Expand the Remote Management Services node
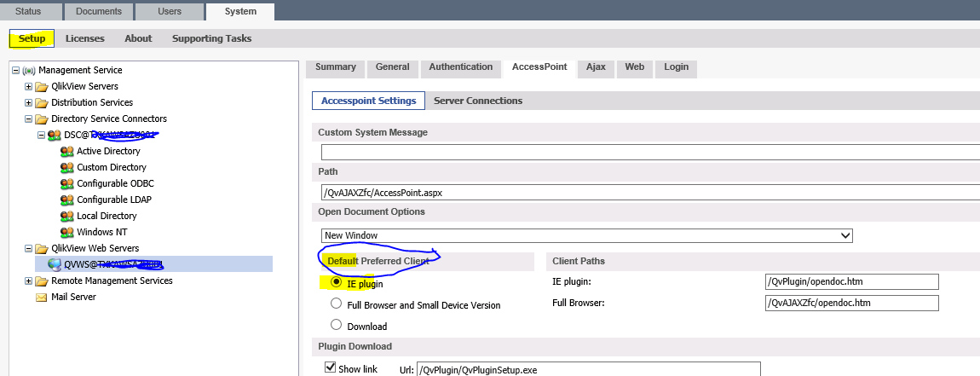 point(29,281)
